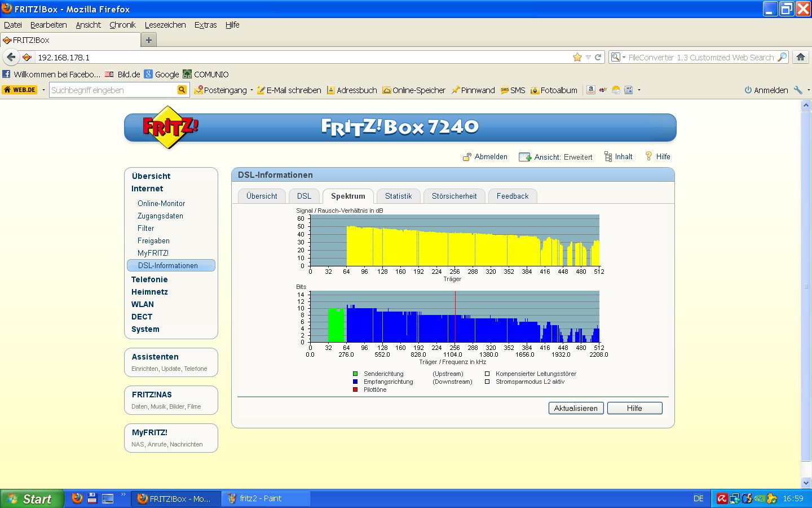Expand quick launch overflow chevron in taskbar
The width and height of the screenshot is (812, 508).
pos(123,496)
